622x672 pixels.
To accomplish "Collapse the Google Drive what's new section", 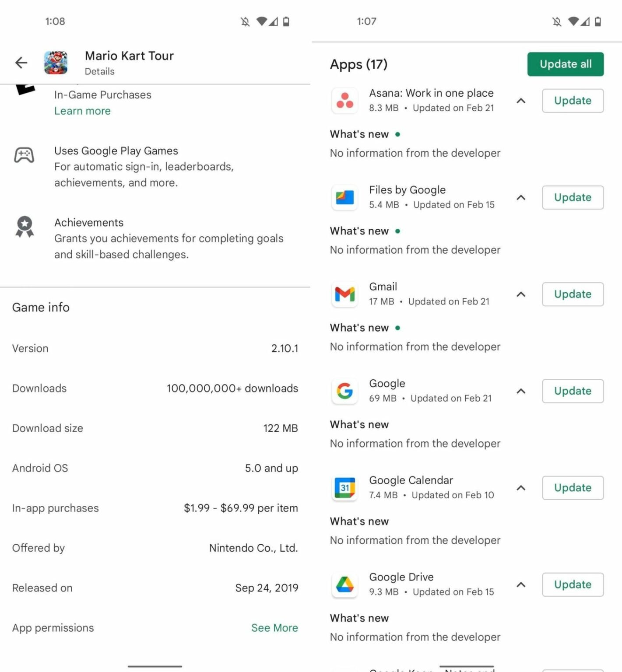I will [520, 585].
